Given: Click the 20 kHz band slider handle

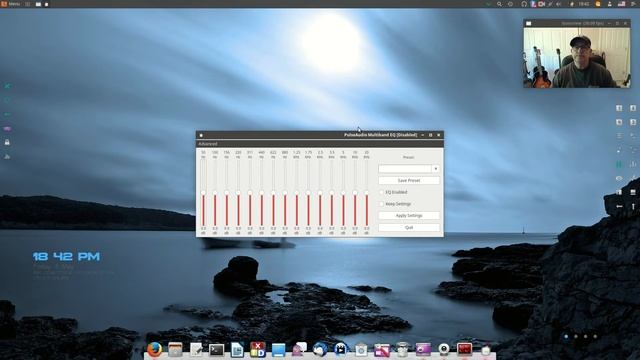Looking at the screenshot, I should pos(367,193).
